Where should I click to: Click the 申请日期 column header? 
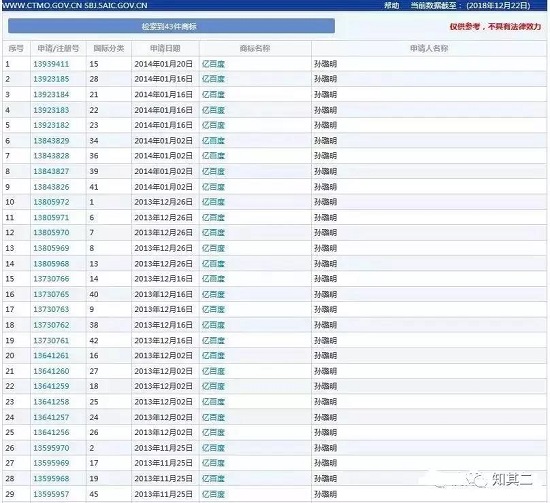(x=165, y=48)
